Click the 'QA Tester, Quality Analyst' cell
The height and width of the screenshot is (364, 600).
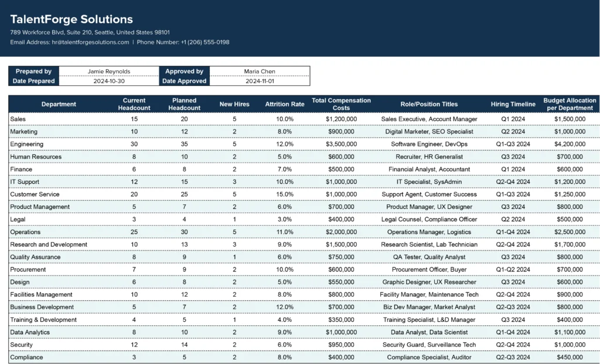pos(429,257)
